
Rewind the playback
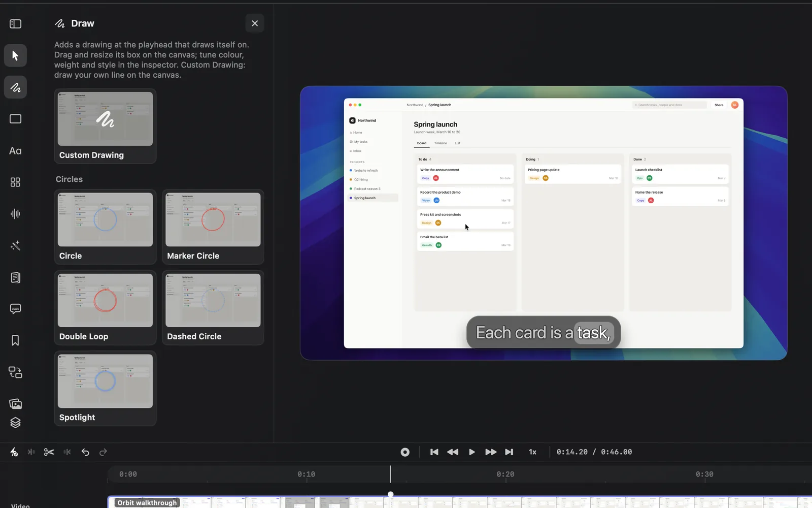(453, 452)
